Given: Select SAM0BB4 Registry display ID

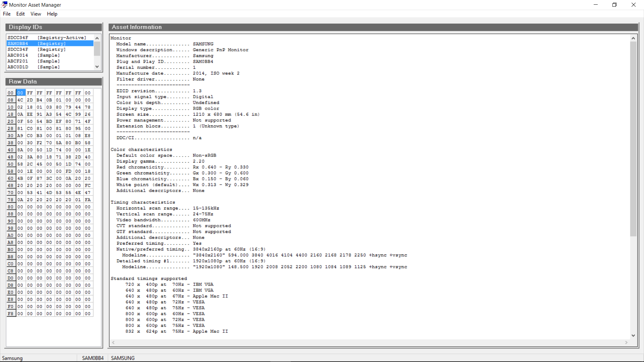Looking at the screenshot, I should click(50, 44).
